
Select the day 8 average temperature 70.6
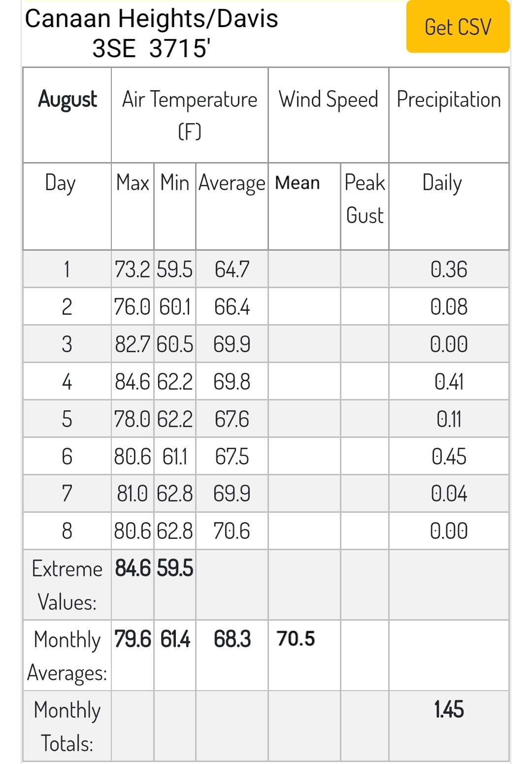(x=232, y=531)
